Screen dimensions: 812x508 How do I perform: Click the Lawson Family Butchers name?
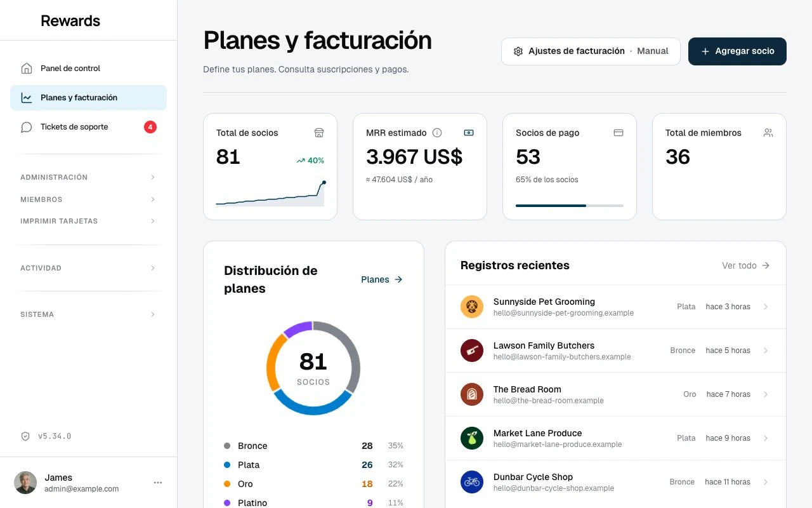544,345
